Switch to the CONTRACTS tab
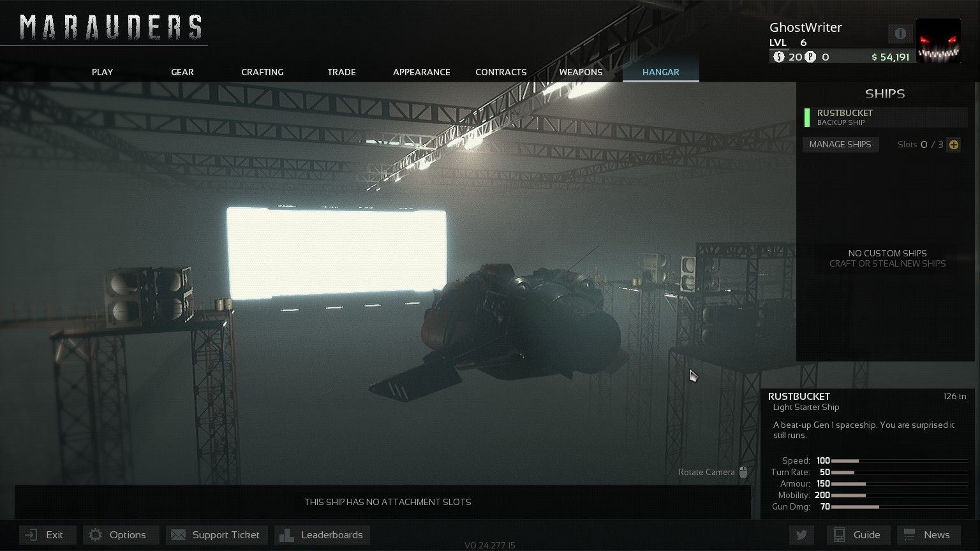 point(501,72)
